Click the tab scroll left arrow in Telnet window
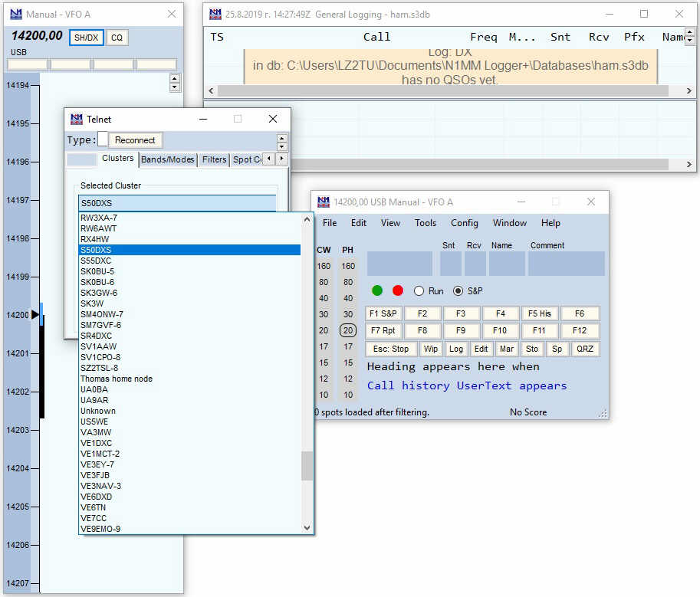This screenshot has width=700, height=597. coord(268,159)
